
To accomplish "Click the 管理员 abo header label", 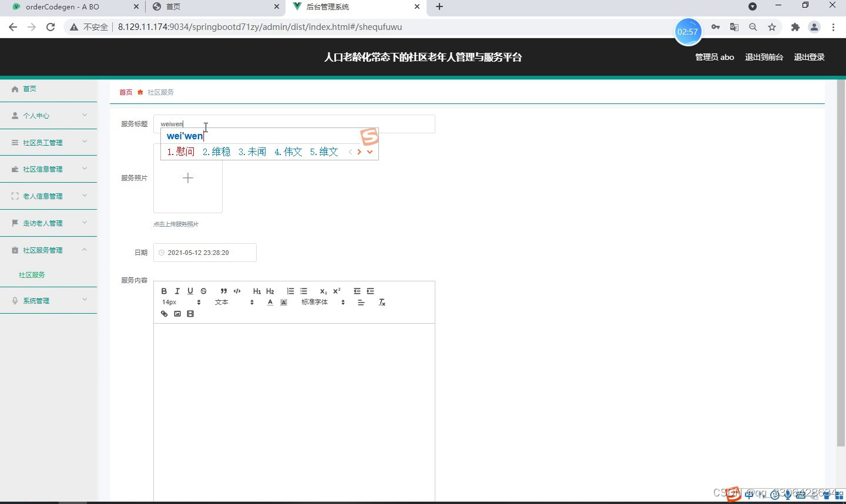I will point(714,57).
